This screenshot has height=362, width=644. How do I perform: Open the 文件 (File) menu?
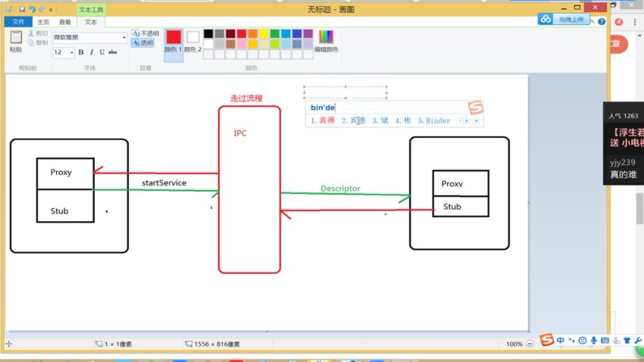[19, 22]
